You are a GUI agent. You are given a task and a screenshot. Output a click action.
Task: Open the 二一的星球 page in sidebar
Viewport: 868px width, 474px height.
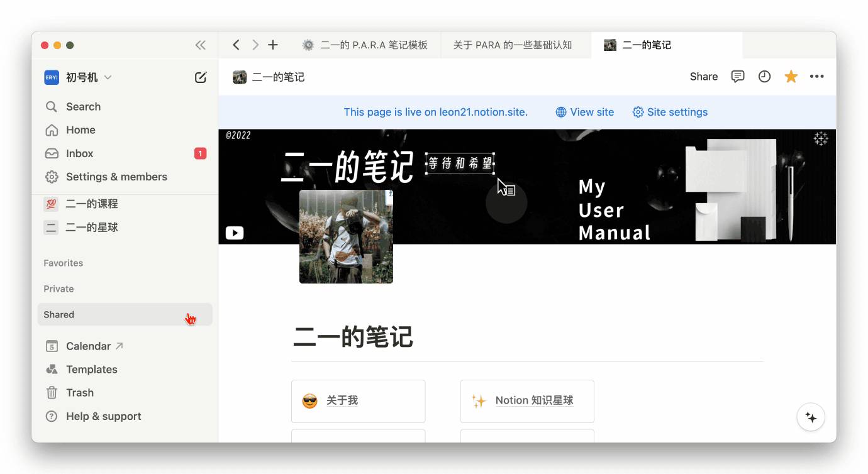click(x=125, y=227)
